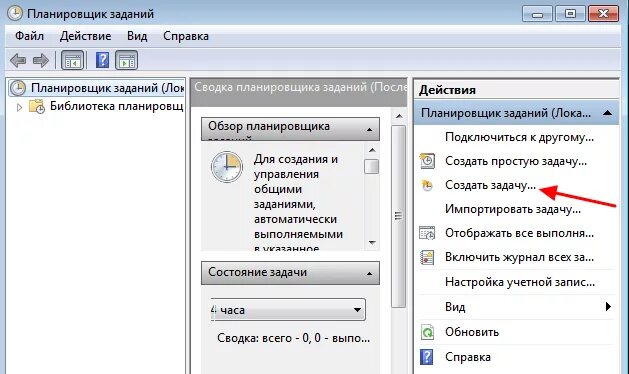Click up arrow of overview text scrollbar
This screenshot has width=629, height=374.
point(372,150)
